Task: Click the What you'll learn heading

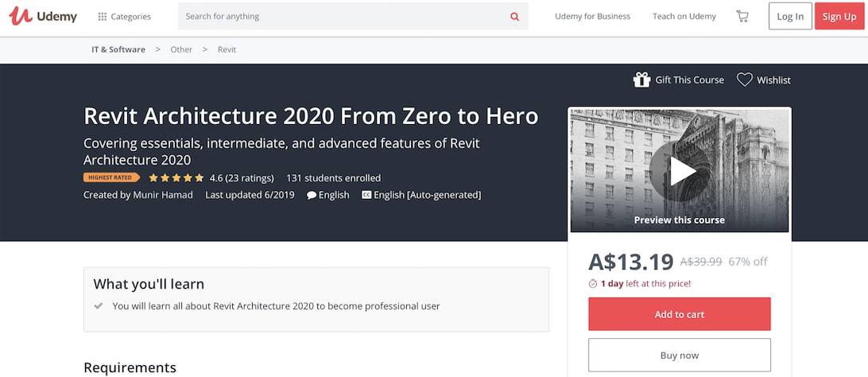Action: pos(149,285)
